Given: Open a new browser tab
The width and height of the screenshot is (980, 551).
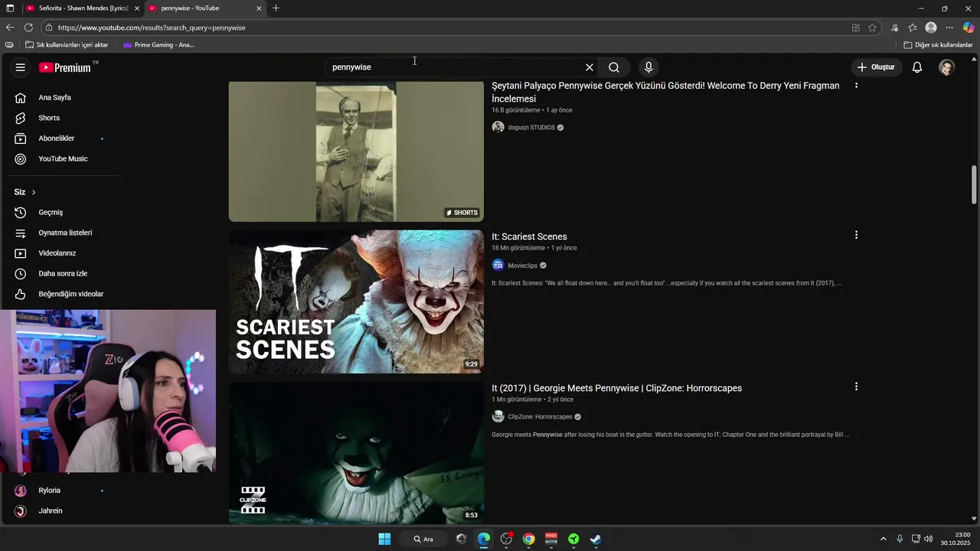Looking at the screenshot, I should 276,8.
